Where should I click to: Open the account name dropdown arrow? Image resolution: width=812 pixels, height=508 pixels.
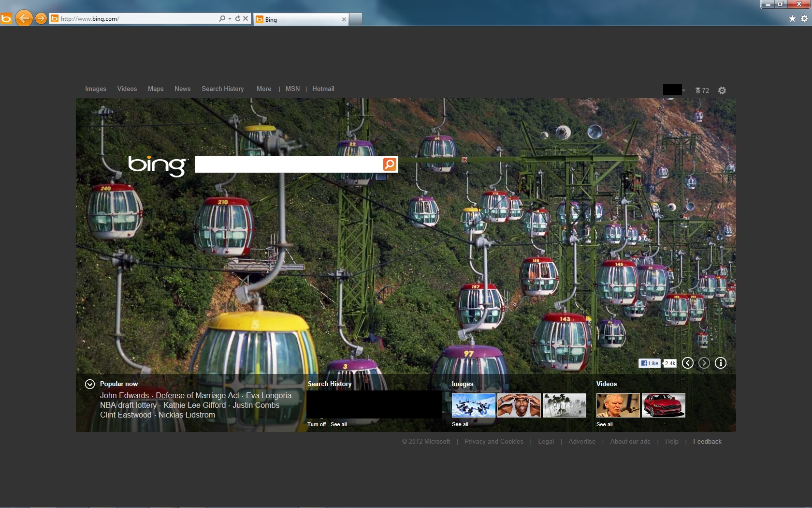click(x=684, y=90)
